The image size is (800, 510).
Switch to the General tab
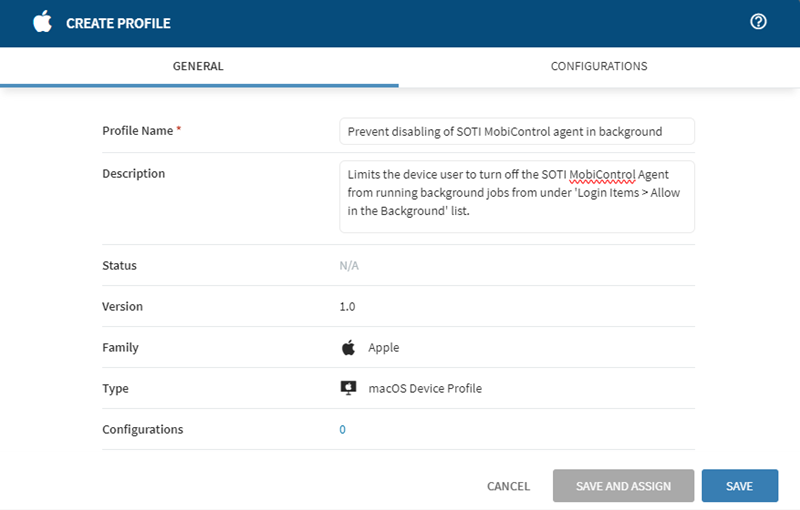(x=198, y=66)
